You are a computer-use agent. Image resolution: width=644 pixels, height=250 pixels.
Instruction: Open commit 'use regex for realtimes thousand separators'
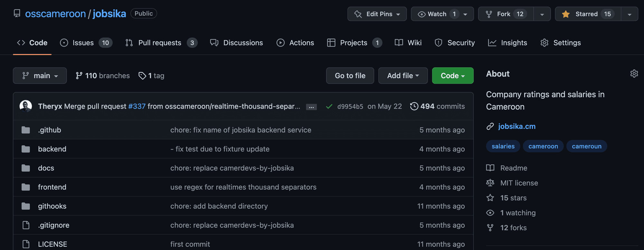(x=243, y=187)
